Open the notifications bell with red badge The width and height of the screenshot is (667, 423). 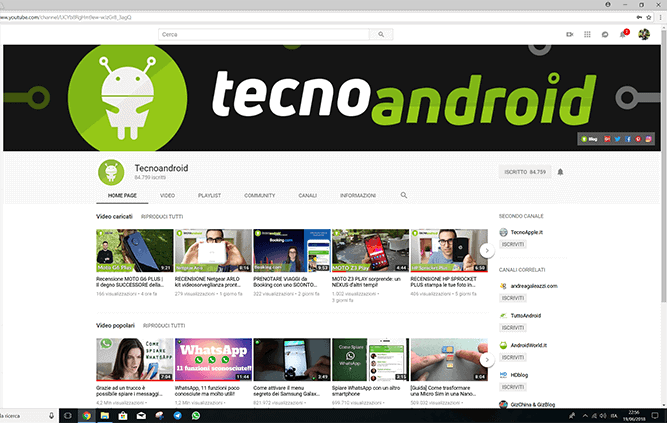click(624, 34)
